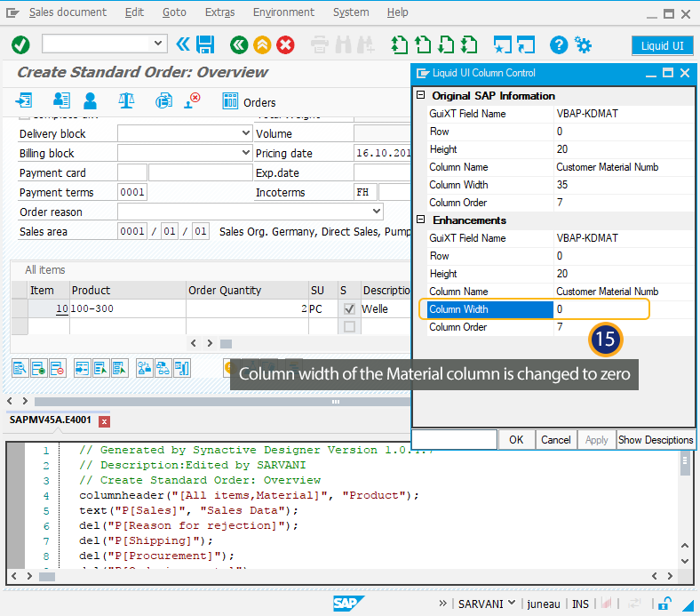Open the Edit menu
The image size is (700, 616).
[x=134, y=12]
